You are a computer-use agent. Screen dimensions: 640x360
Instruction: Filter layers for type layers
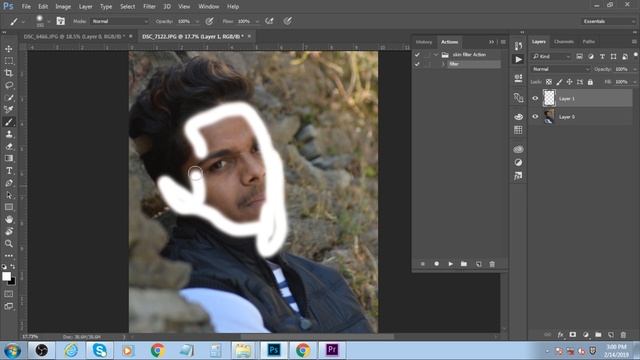click(x=602, y=56)
